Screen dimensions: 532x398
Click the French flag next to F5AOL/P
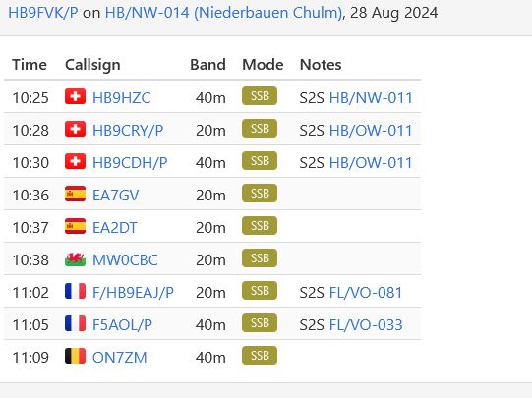[x=75, y=323]
